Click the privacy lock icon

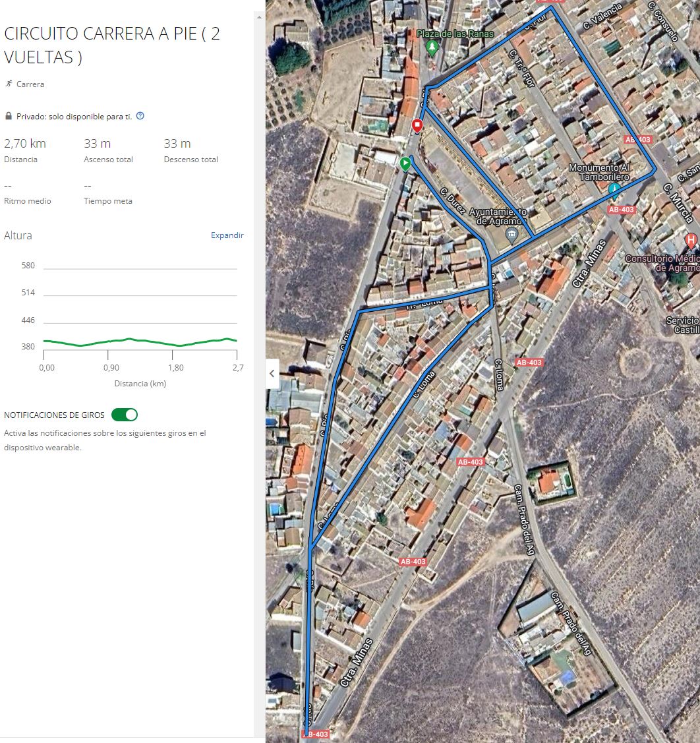tap(9, 116)
